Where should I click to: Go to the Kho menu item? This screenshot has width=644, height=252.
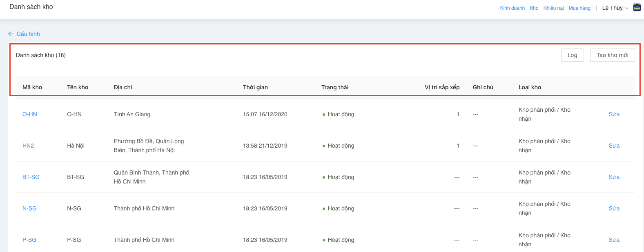tap(534, 8)
